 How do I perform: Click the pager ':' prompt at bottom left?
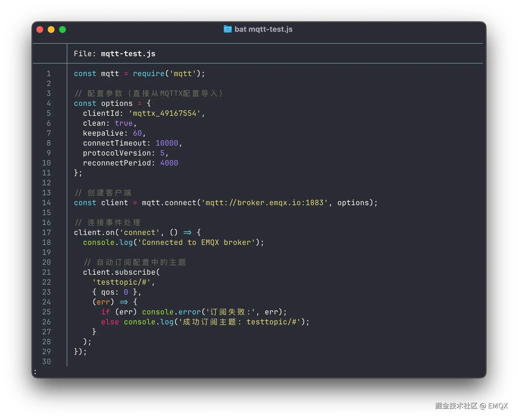[35, 372]
